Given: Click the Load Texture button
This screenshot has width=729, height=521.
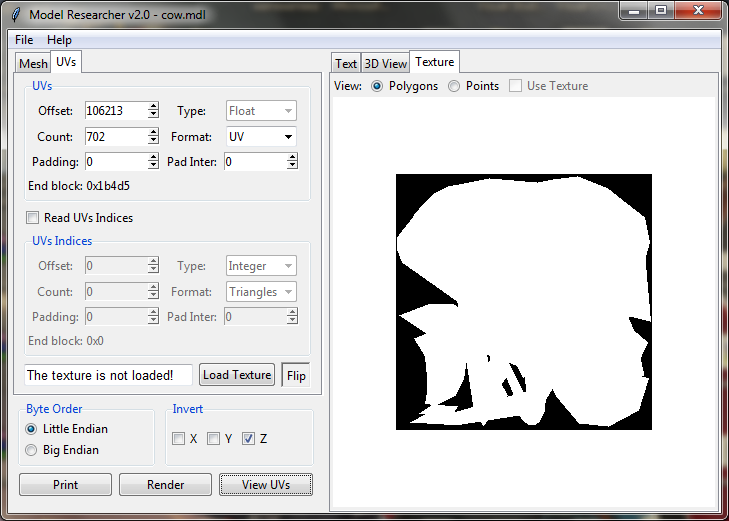Looking at the screenshot, I should pos(237,375).
